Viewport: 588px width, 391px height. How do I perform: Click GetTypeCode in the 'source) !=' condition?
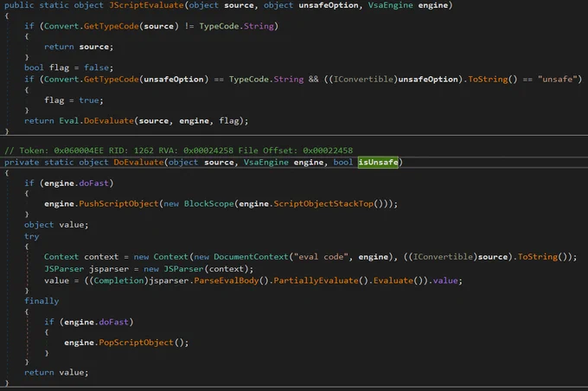tap(111, 26)
